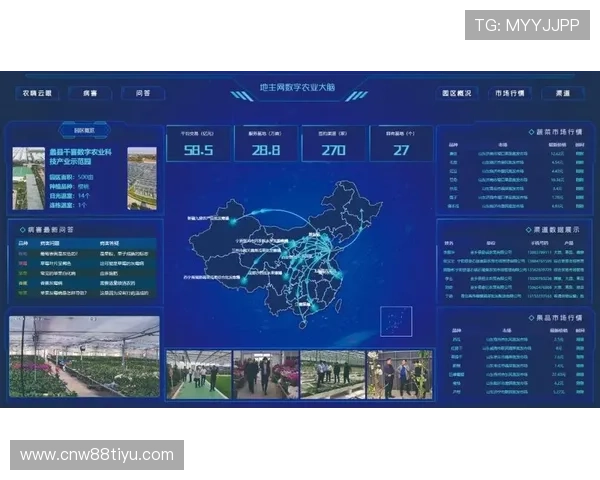Click the 58.5 statistic card
The image size is (600, 480).
[x=199, y=144]
